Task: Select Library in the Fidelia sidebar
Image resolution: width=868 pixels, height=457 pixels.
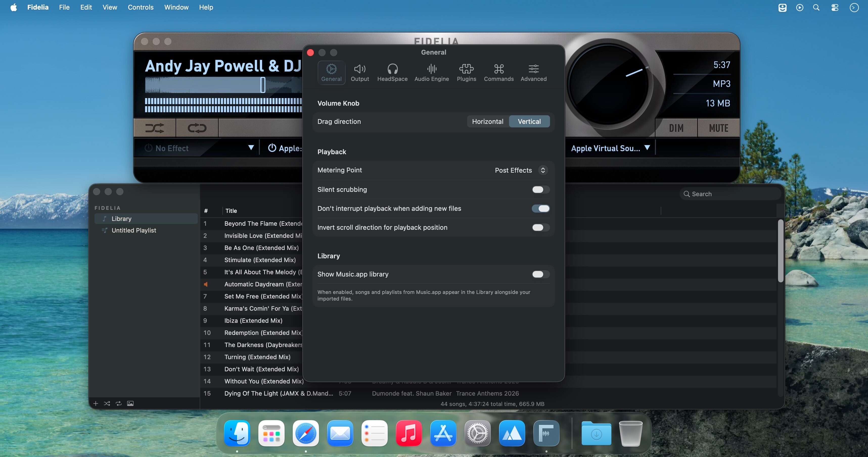Action: (x=146, y=219)
